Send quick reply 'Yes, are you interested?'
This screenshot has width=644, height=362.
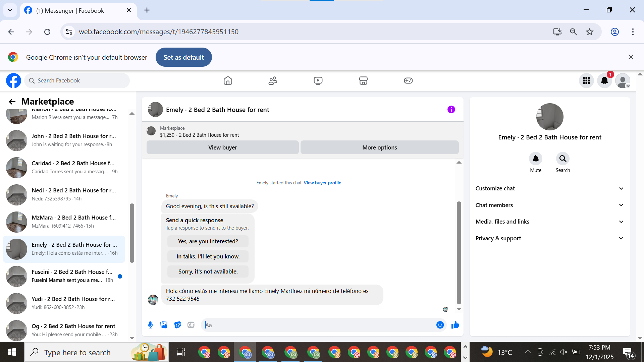[208, 241]
